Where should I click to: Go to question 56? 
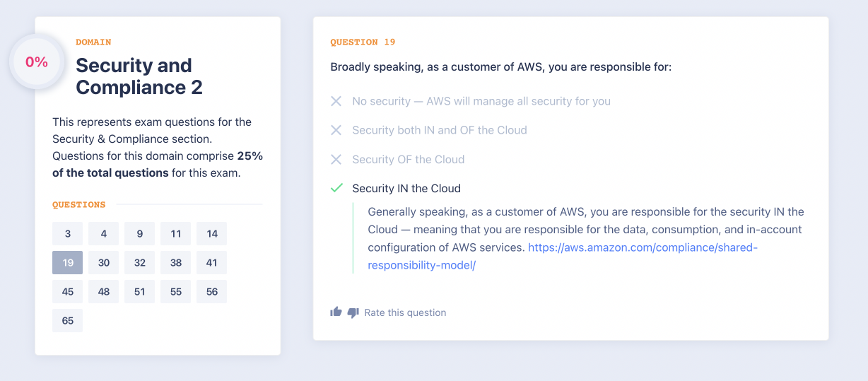[x=212, y=292]
